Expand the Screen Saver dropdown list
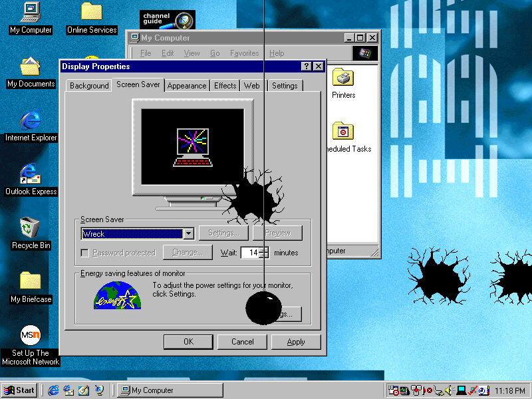Screen dimensions: 532x399 pos(188,233)
